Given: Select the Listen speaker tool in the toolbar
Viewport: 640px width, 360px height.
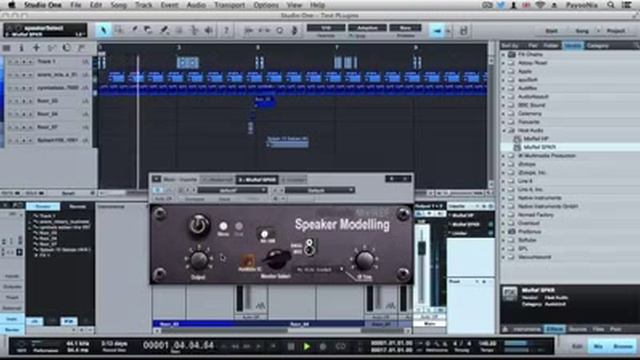Looking at the screenshot, I should click(209, 30).
